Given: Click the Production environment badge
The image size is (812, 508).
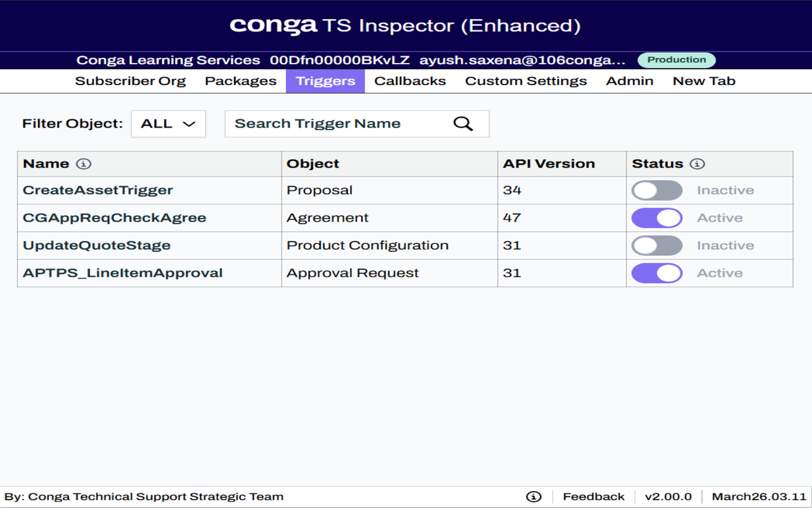Looking at the screenshot, I should (677, 60).
